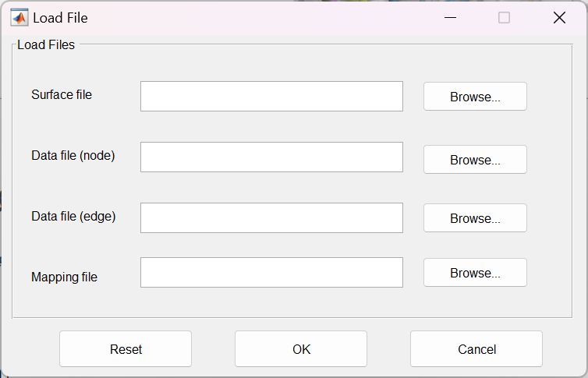The height and width of the screenshot is (378, 588).
Task: Cancel the Load File dialog
Action: (x=476, y=349)
